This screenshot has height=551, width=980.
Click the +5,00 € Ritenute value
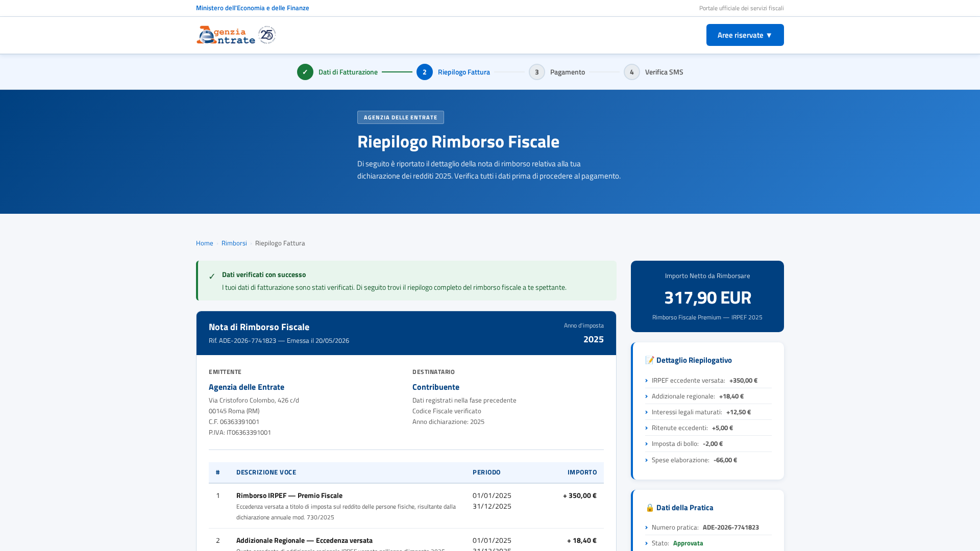point(722,428)
